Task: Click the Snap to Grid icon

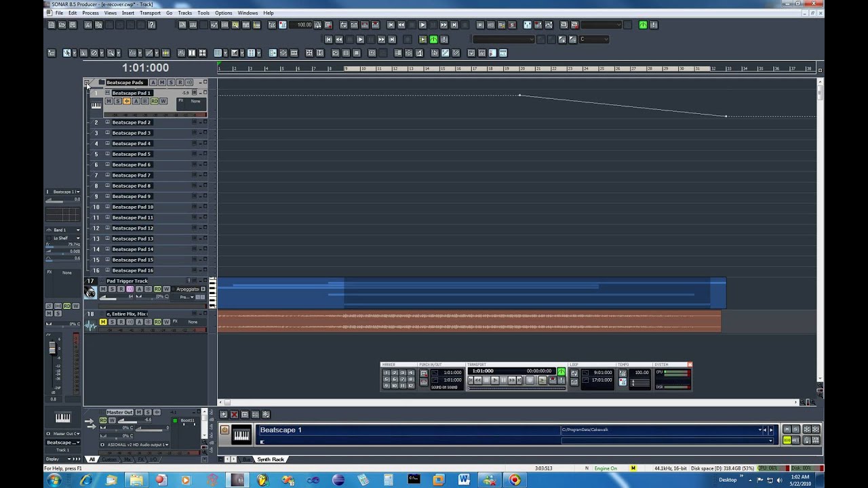Action: (218, 53)
